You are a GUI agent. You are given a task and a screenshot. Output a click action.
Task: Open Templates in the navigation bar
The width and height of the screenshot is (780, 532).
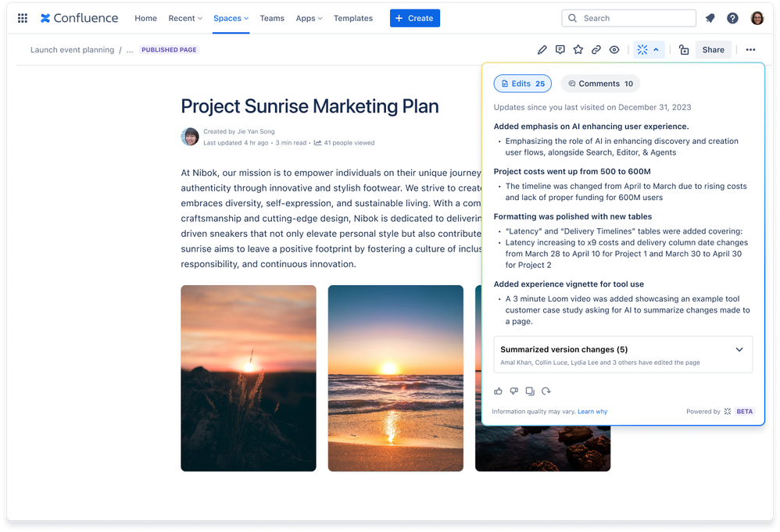tap(353, 19)
